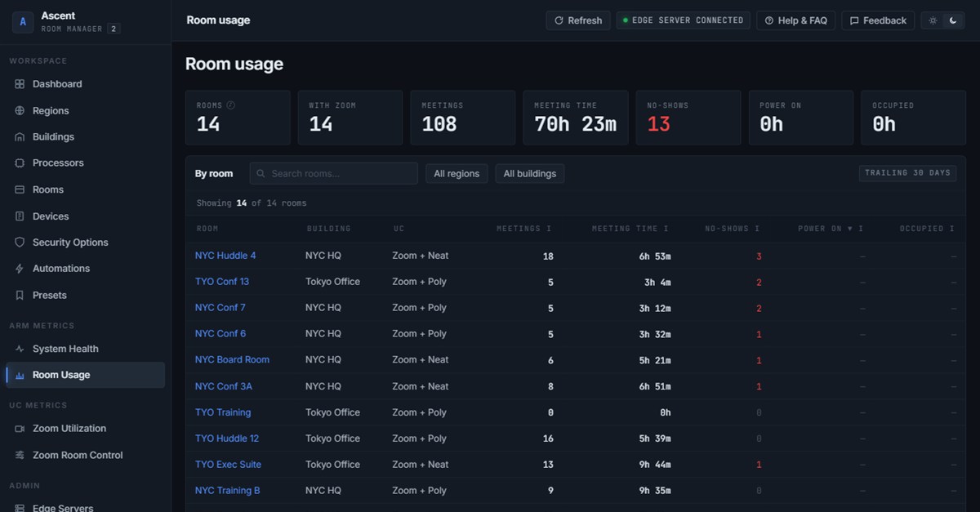
Task: Click the 9h 44m meeting time value
Action: [x=655, y=465]
